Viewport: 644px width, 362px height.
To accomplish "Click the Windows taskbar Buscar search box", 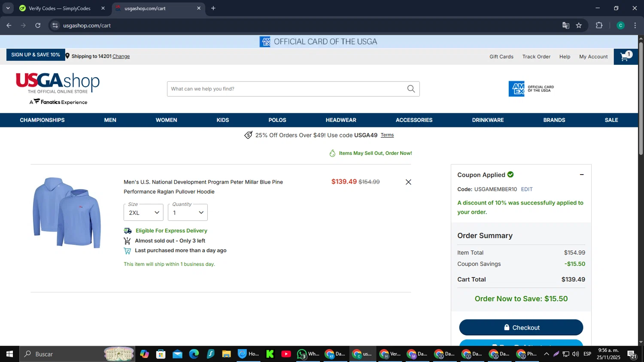I will 77,354.
